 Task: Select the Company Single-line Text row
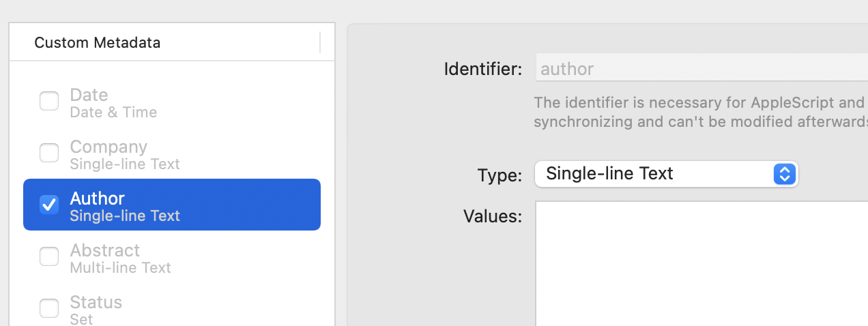(172, 153)
